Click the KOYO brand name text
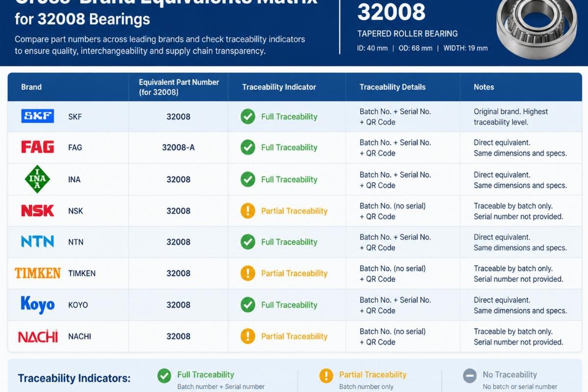The height and width of the screenshot is (392, 588). coord(78,305)
